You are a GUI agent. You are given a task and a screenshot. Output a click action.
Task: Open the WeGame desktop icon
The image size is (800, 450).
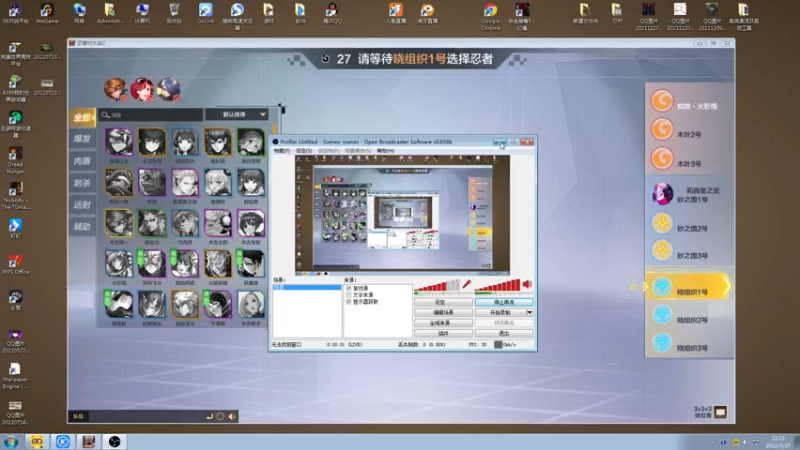pos(46,13)
